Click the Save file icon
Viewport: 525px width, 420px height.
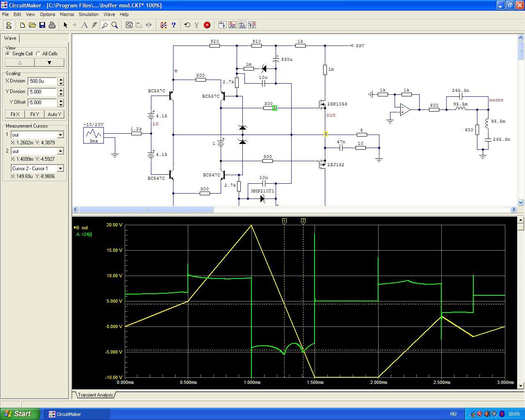pyautogui.click(x=42, y=25)
